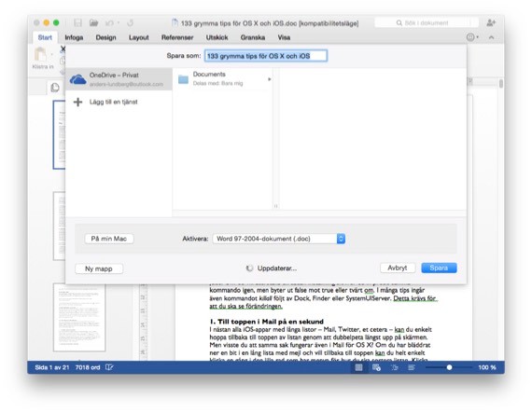Click the smiley feedback icon in ribbon

pyautogui.click(x=470, y=37)
